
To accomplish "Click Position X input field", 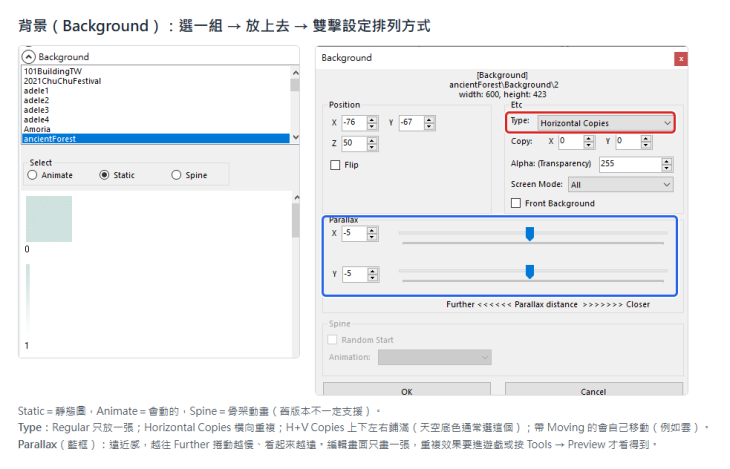I will (x=354, y=122).
